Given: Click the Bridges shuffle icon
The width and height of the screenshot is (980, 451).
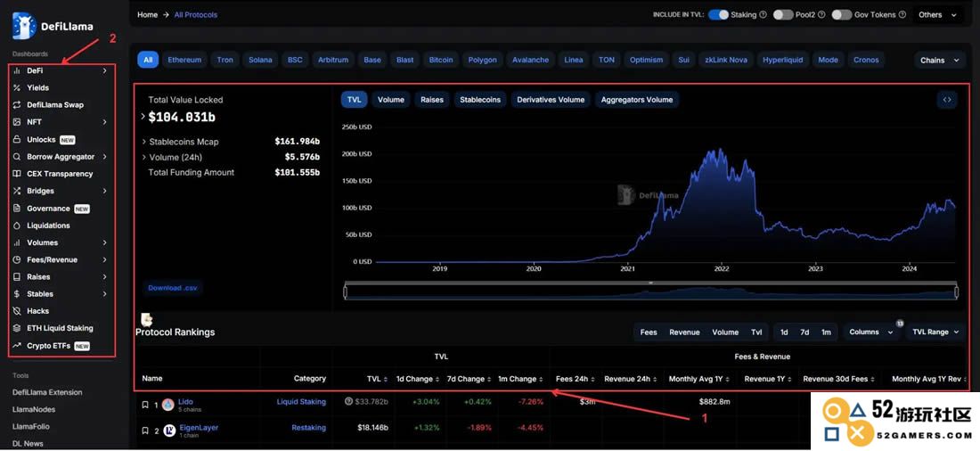Looking at the screenshot, I should pyautogui.click(x=17, y=191).
